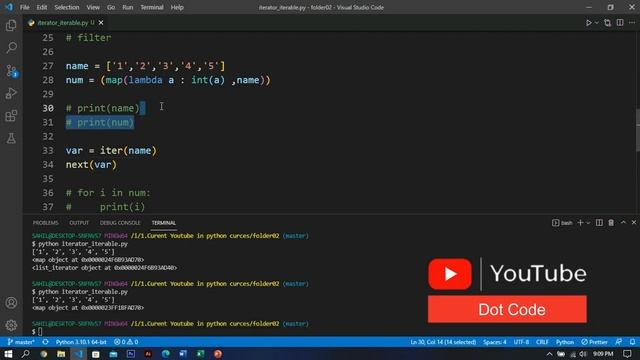Open the Extensions view

coord(11,116)
